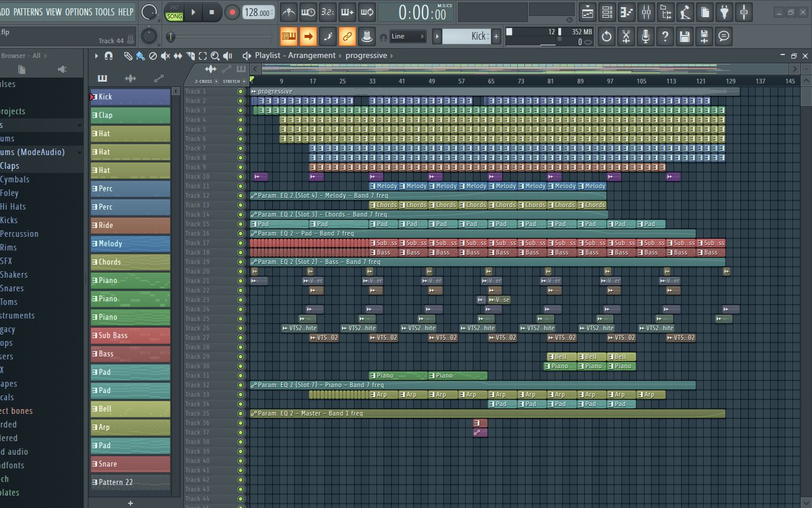Select the pencil draw tool in Playlist
Screen dimensions: 812x508
pyautogui.click(x=128, y=56)
